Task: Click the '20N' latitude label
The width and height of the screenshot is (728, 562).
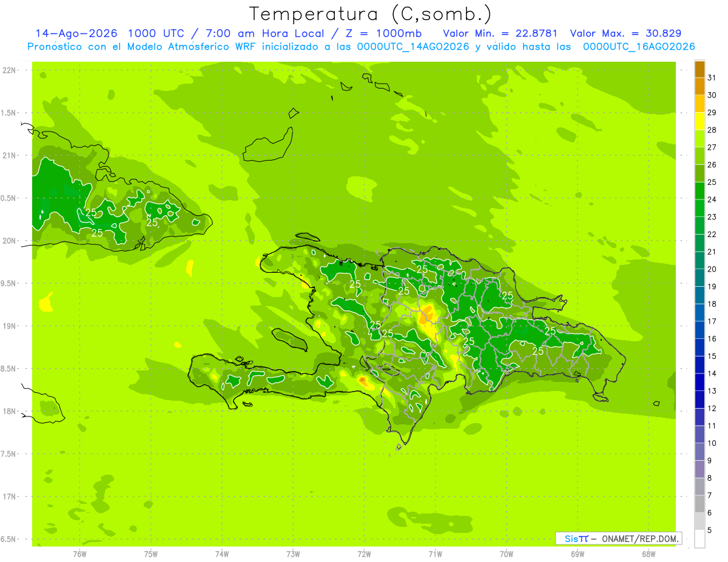Action: (x=8, y=241)
